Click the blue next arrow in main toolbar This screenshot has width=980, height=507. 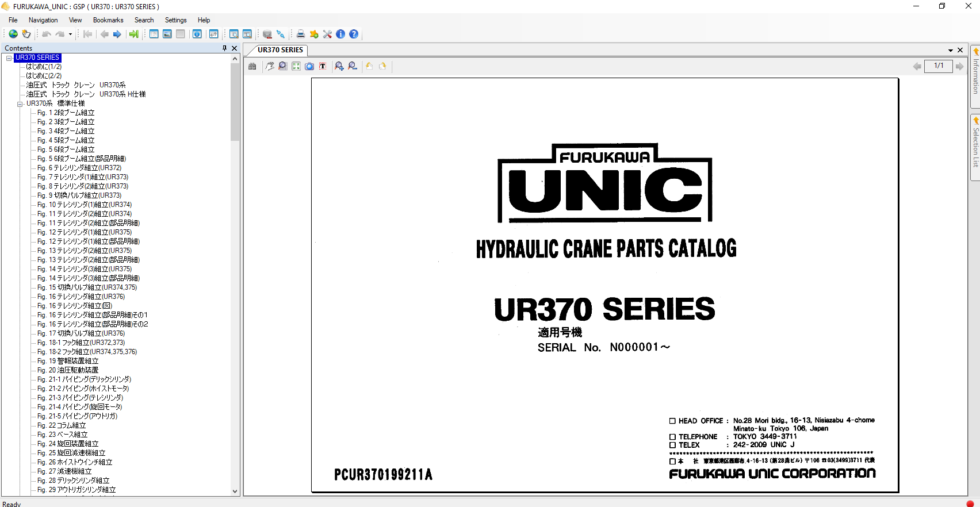[x=117, y=34]
